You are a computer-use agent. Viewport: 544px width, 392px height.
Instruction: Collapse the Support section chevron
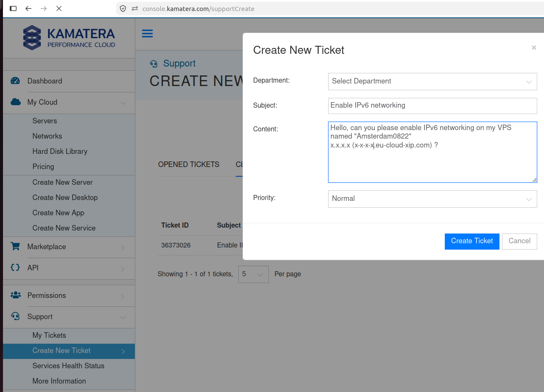[x=123, y=317]
